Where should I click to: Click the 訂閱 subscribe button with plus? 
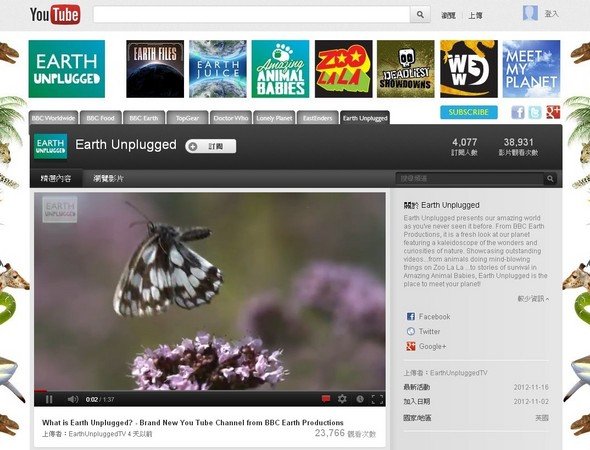(x=211, y=146)
